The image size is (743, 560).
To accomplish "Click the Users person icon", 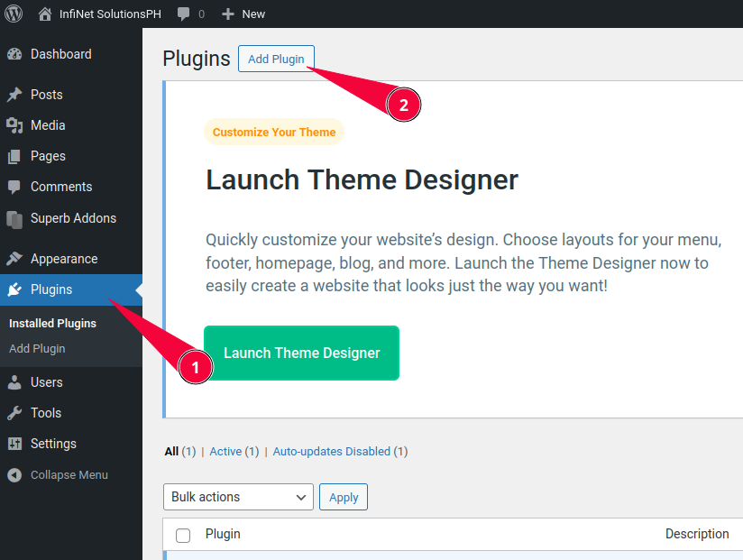I will point(14,382).
